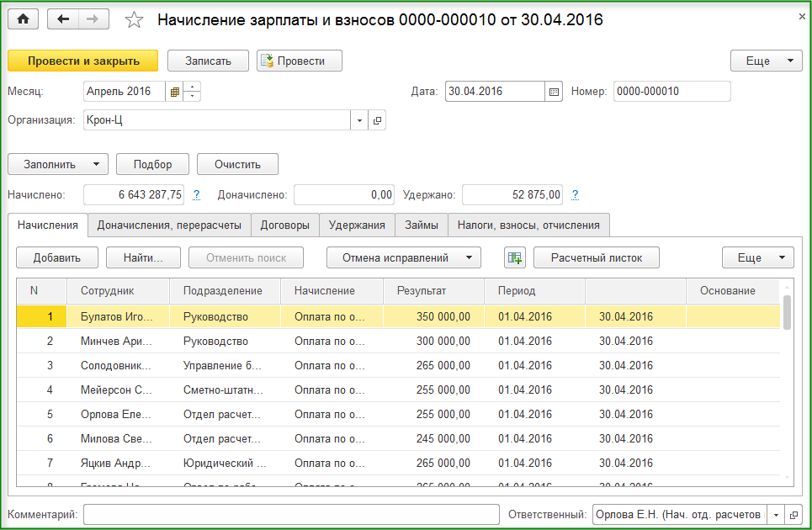812x530 pixels.
Task: Open the calendar picker beside the date field
Action: (554, 92)
